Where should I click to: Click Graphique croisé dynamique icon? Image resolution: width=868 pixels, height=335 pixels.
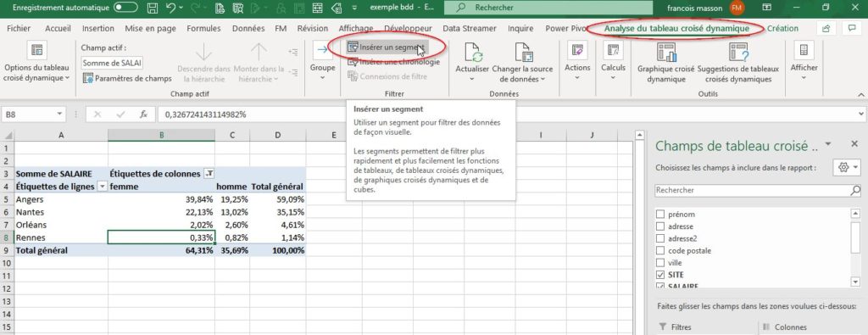pyautogui.click(x=666, y=52)
